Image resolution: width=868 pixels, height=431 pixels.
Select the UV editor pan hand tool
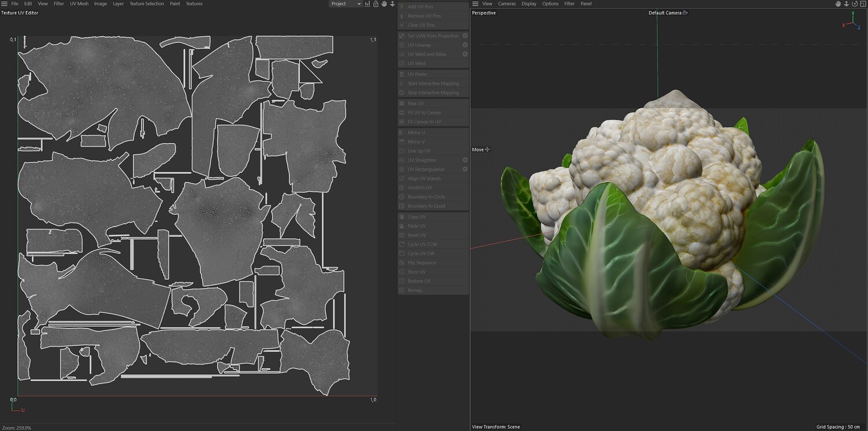coord(384,3)
